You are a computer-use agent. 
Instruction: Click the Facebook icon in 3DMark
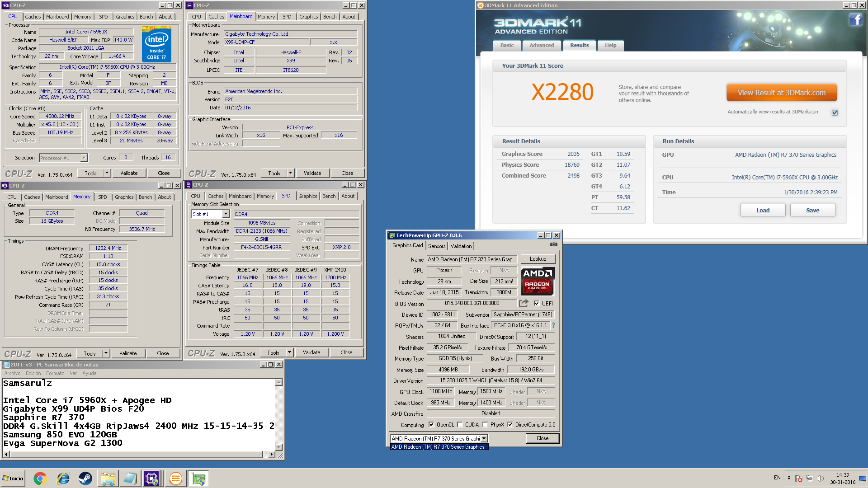(855, 19)
